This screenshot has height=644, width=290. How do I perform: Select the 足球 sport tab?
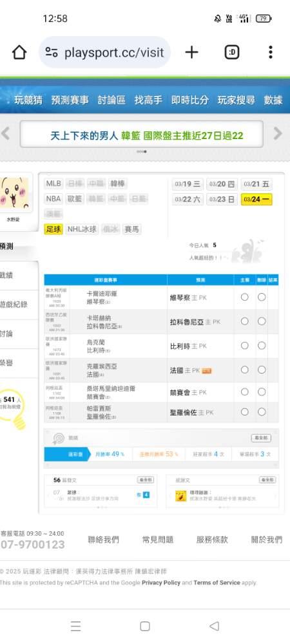(x=53, y=229)
